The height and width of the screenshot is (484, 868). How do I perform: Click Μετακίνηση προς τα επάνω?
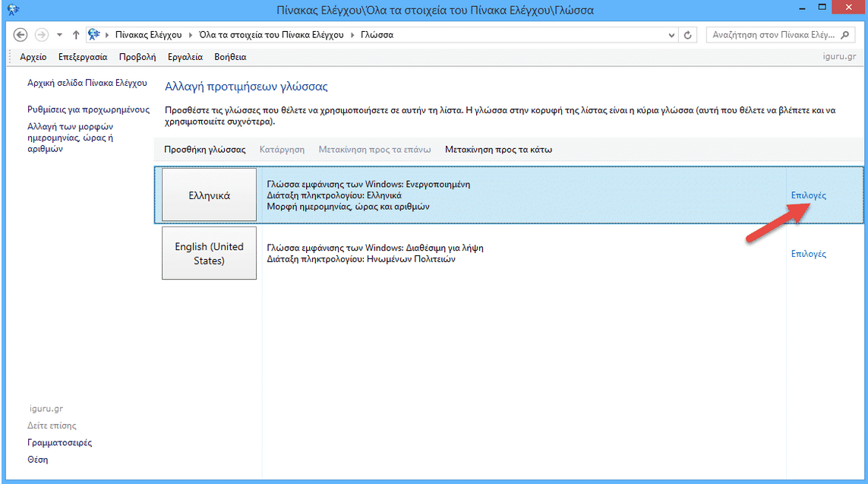(x=375, y=150)
